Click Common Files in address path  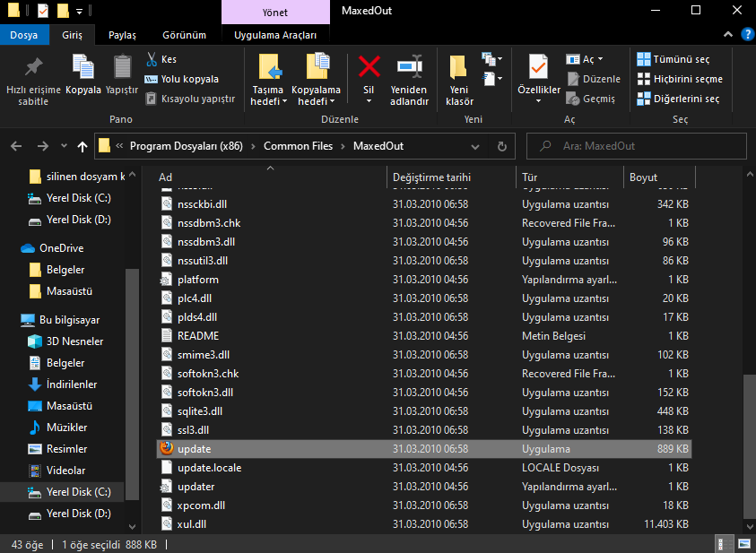[298, 146]
